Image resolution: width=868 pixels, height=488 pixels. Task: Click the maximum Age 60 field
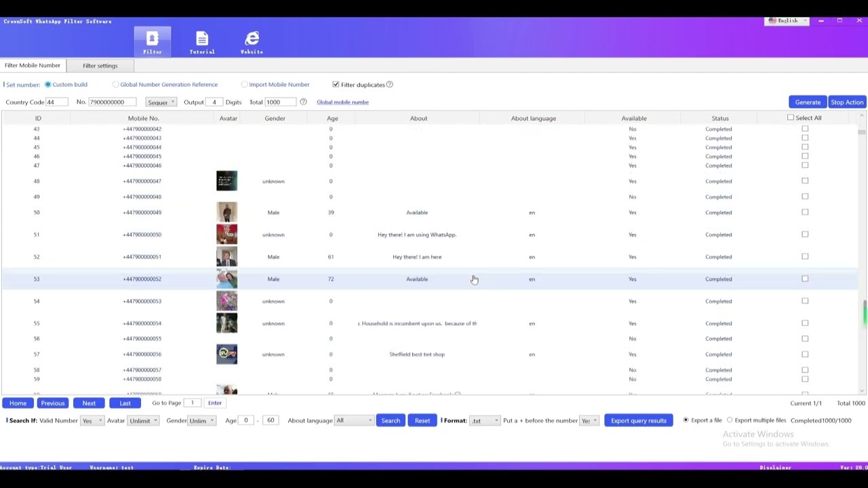pos(271,421)
